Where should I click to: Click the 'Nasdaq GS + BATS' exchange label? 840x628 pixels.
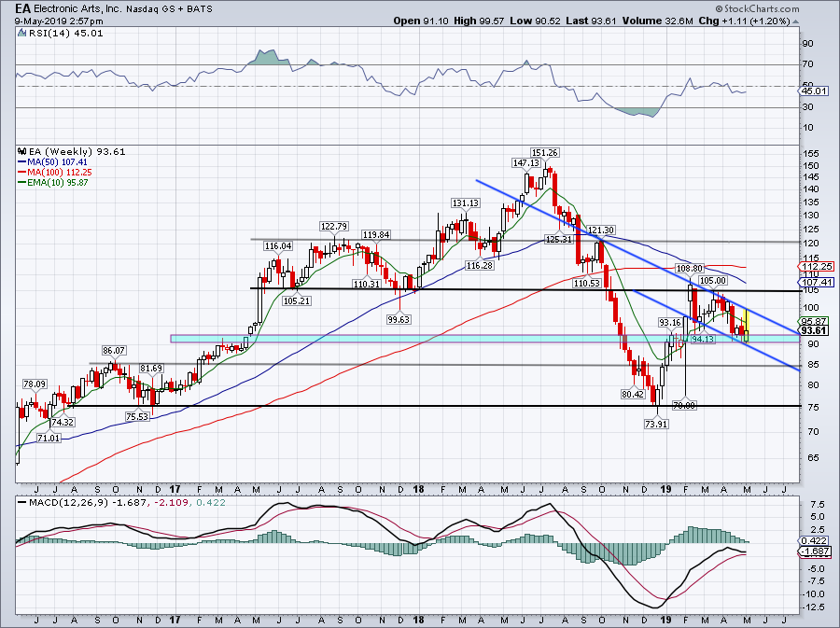point(170,9)
